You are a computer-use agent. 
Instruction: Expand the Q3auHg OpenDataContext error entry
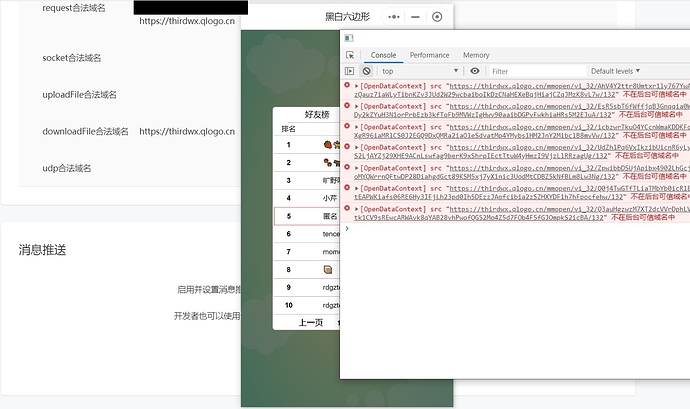(356, 209)
